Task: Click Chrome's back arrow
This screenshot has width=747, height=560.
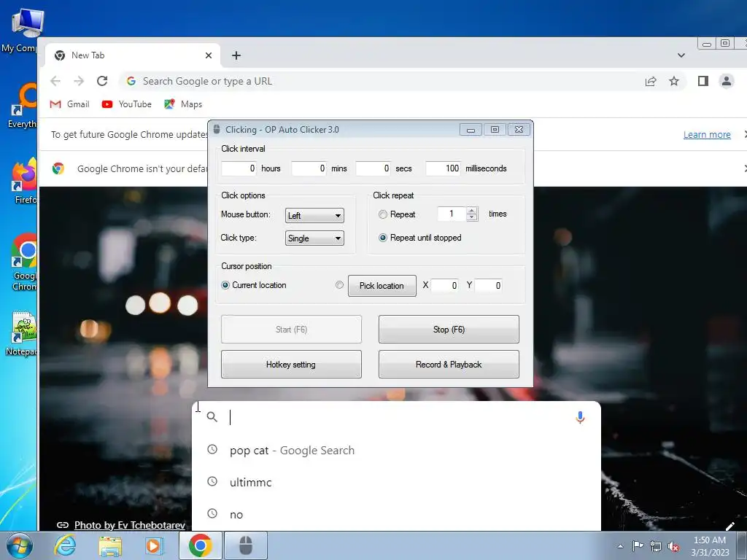Action: tap(55, 81)
